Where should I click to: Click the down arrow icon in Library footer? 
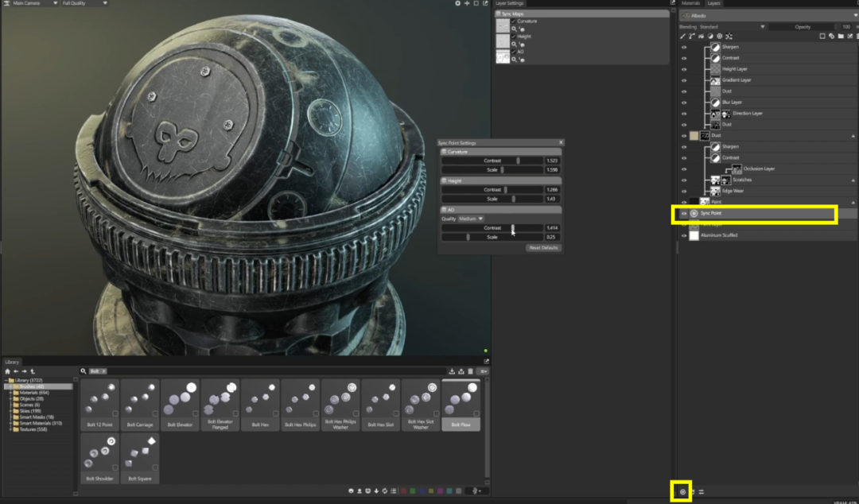[376, 490]
